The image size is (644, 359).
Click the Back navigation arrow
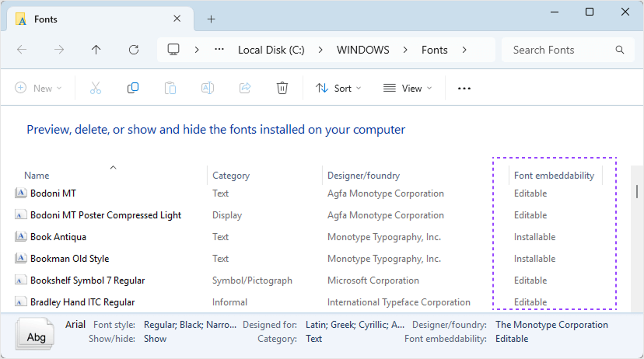point(22,50)
